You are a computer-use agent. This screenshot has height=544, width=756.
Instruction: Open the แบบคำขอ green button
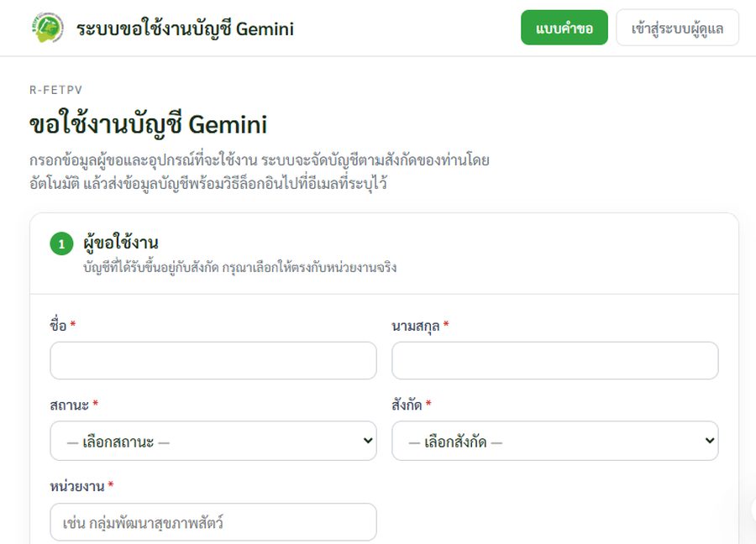click(x=564, y=28)
